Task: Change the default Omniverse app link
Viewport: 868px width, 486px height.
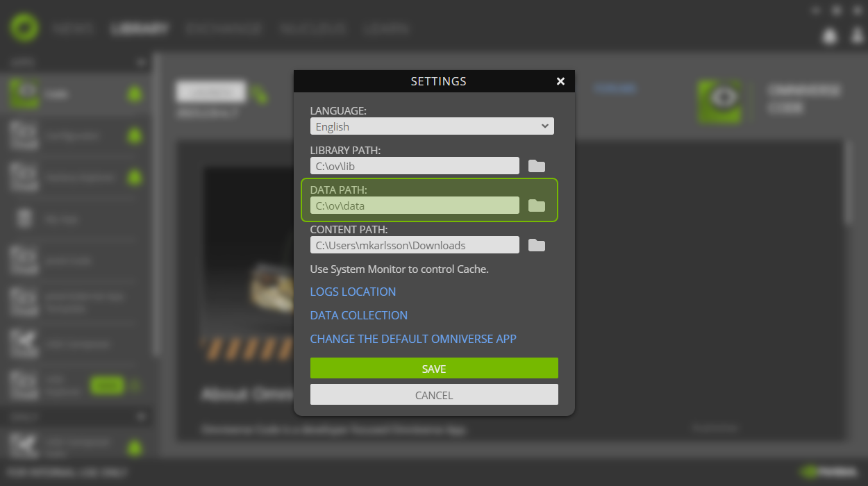Action: coord(413,339)
